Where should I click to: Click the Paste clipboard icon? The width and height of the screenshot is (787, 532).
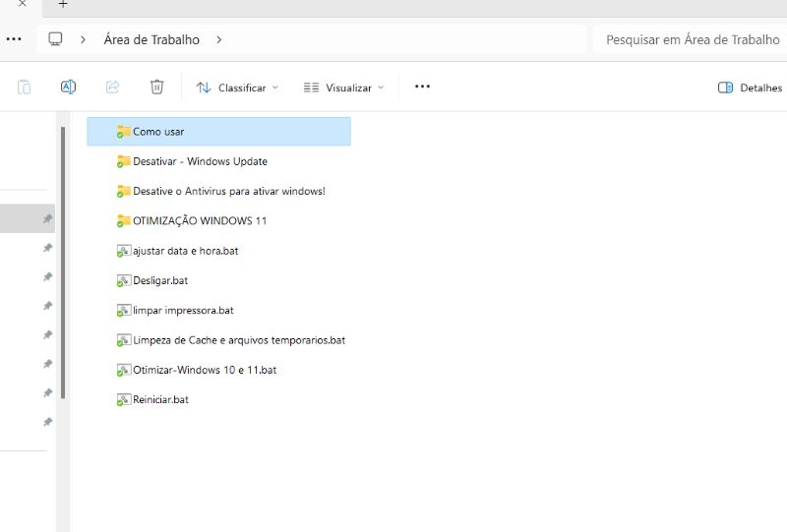point(24,88)
